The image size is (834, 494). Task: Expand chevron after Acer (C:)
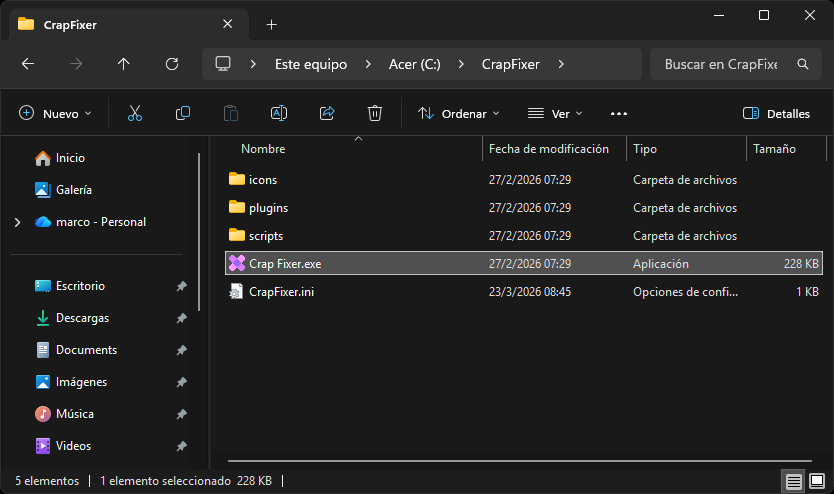click(x=461, y=64)
